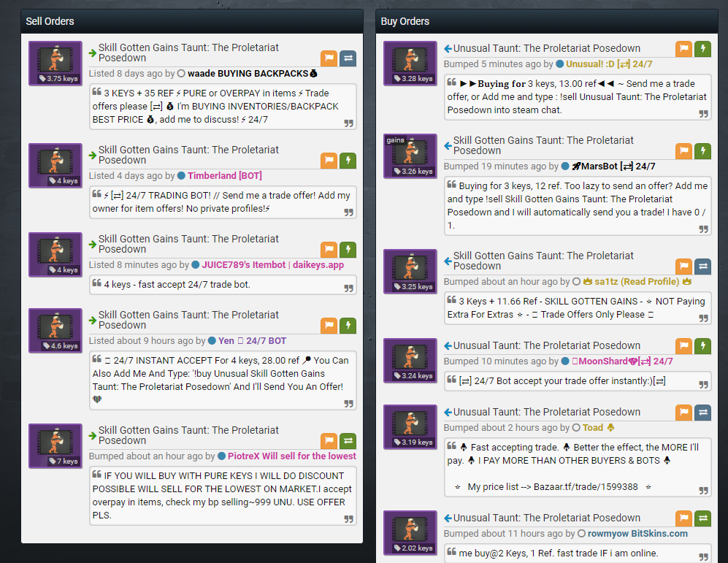Viewport: 728px width, 563px height.
Task: Report sa1tz buy order
Action: click(683, 267)
